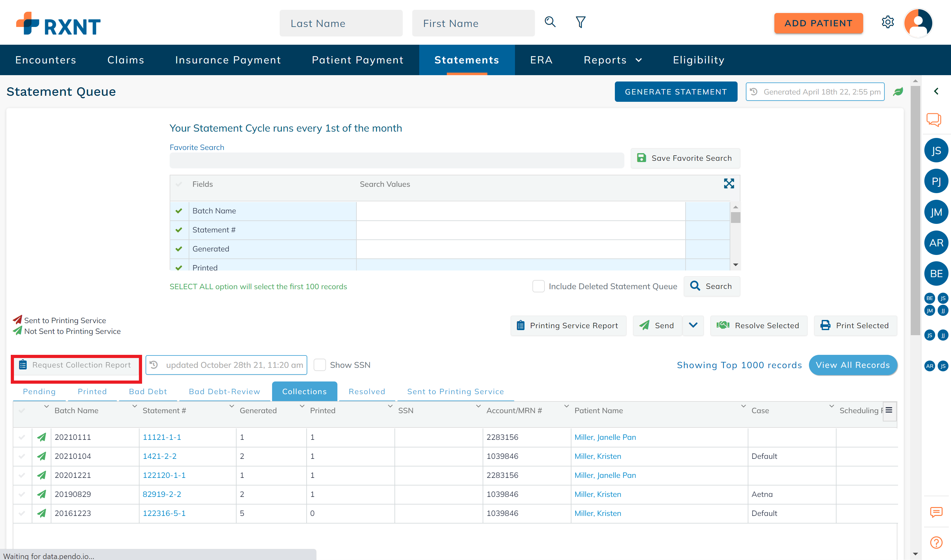Click the send icon in row 20210111
This screenshot has height=560, width=951.
[x=42, y=437]
